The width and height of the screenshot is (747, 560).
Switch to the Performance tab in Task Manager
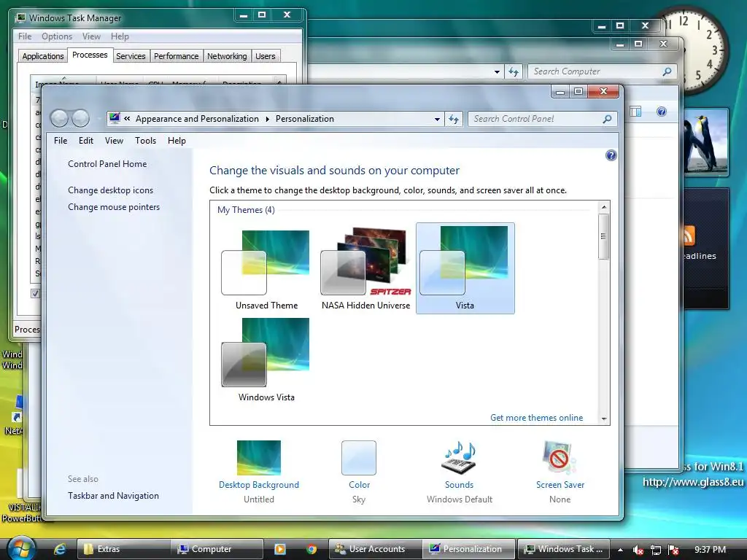click(x=176, y=56)
